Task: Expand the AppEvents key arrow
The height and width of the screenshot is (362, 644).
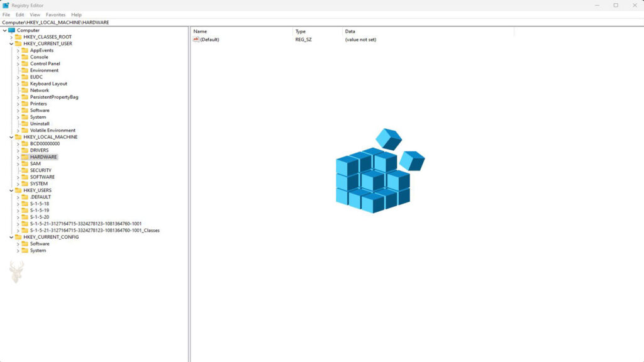Action: (x=18, y=50)
